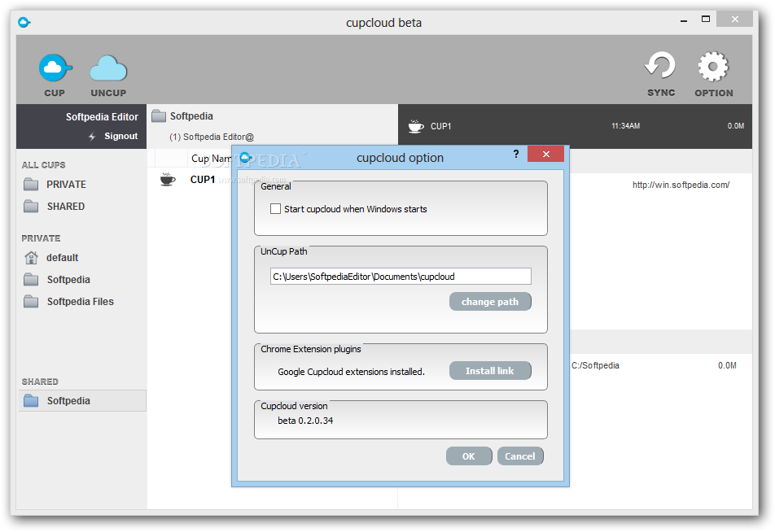The width and height of the screenshot is (775, 532).
Task: Click Google Cupcloud extensions installed text
Action: (352, 372)
